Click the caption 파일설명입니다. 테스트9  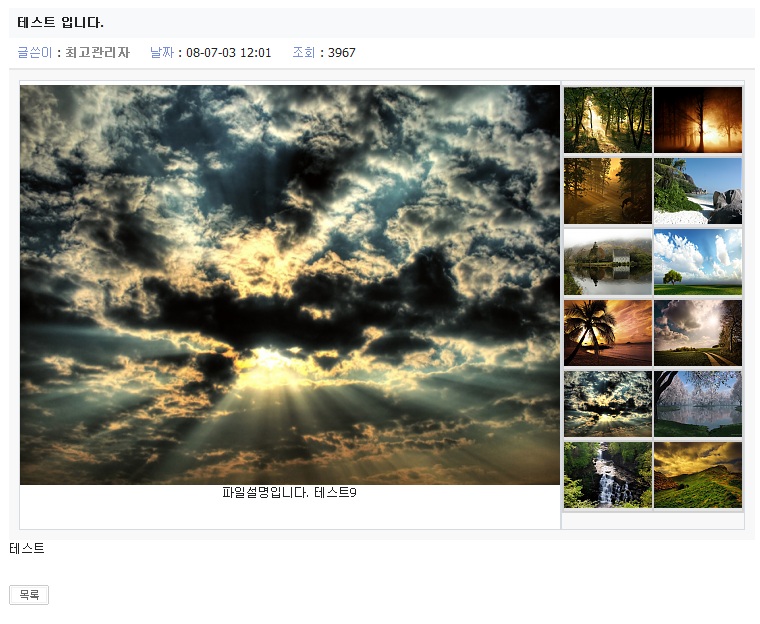289,493
